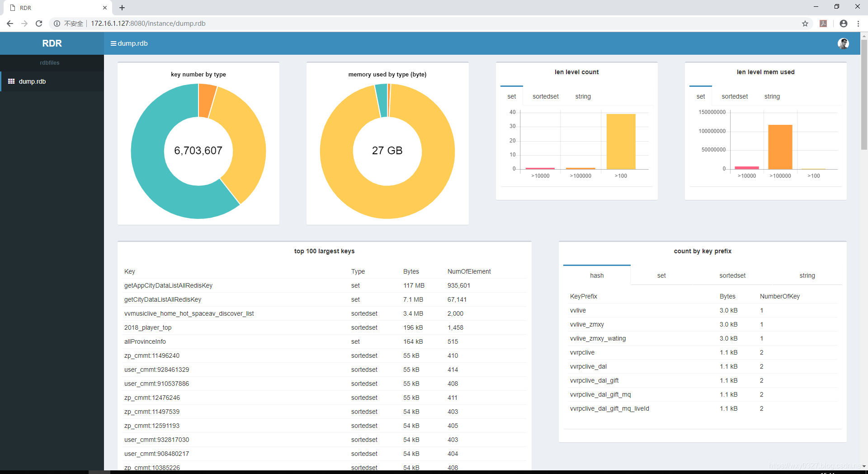868x474 pixels.
Task: Select sortedset tab in len level mem used
Action: click(735, 96)
